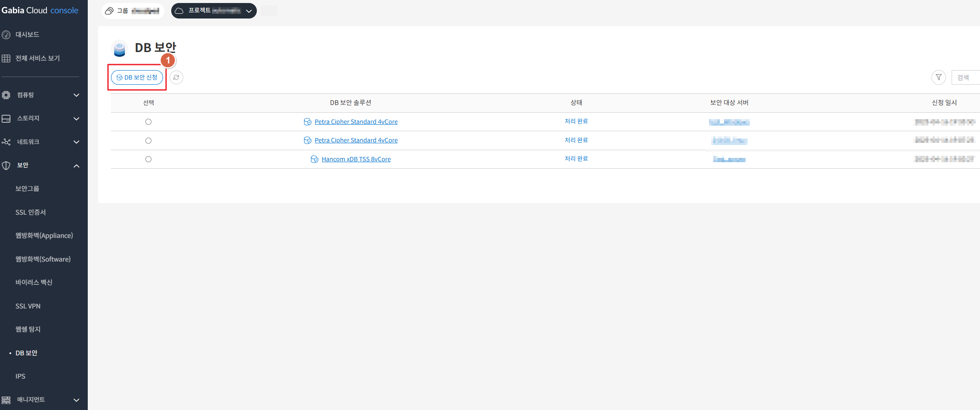Screen dimensions: 980x410
Task: Click the 상태 column header
Action: pyautogui.click(x=576, y=102)
